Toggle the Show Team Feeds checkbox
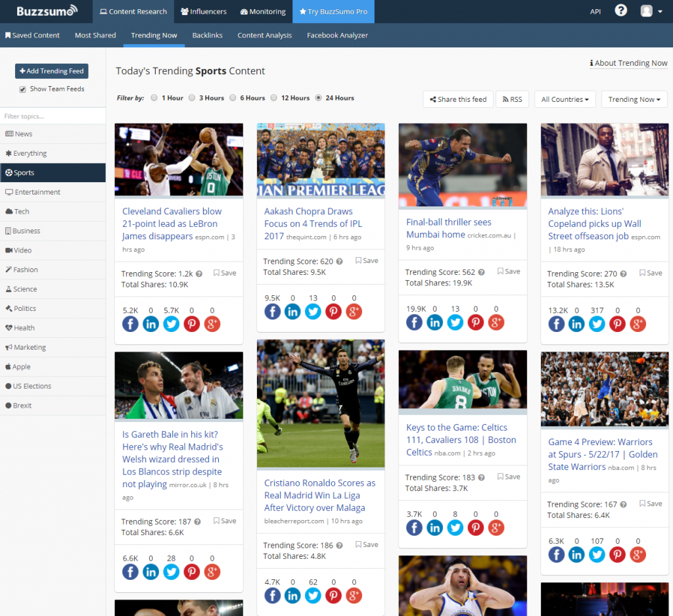The image size is (673, 616). click(22, 89)
